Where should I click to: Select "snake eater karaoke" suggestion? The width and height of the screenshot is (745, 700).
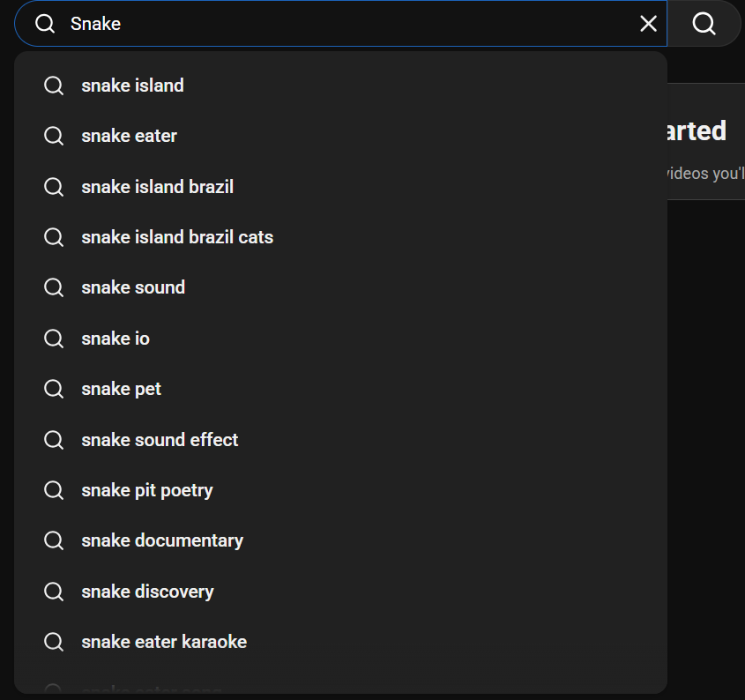click(164, 642)
